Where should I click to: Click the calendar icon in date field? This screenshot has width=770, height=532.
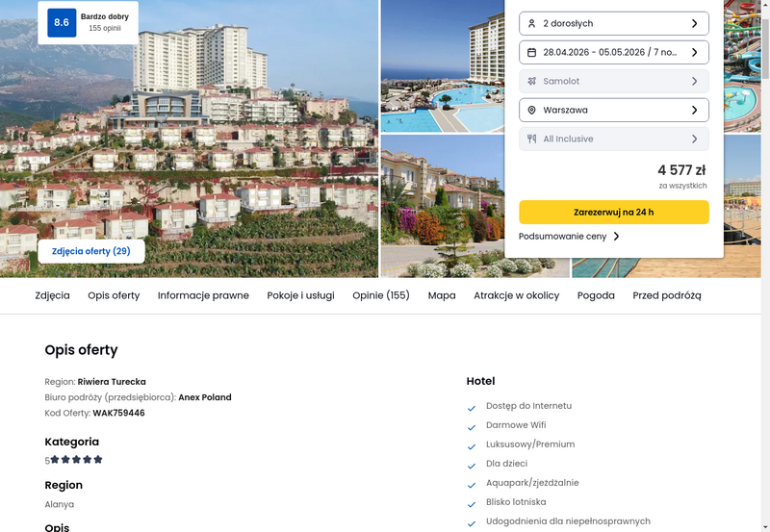point(531,53)
